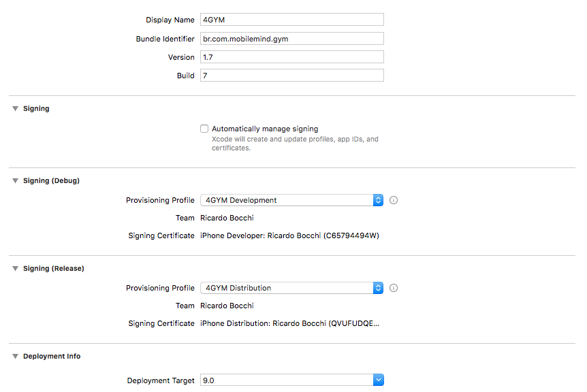Enable Automatically manage signing checkbox
This screenshot has height=392, width=587.
[x=204, y=129]
